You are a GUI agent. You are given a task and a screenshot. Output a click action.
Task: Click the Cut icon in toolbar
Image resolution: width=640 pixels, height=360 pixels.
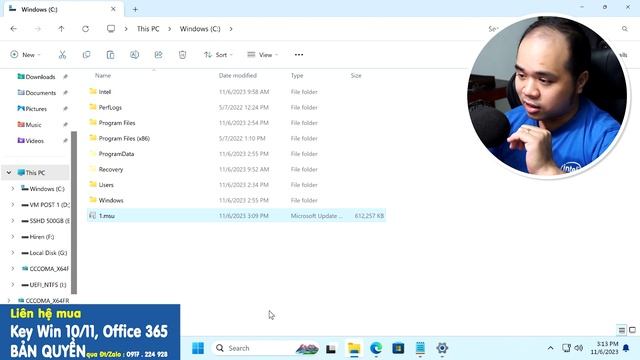[x=62, y=55]
